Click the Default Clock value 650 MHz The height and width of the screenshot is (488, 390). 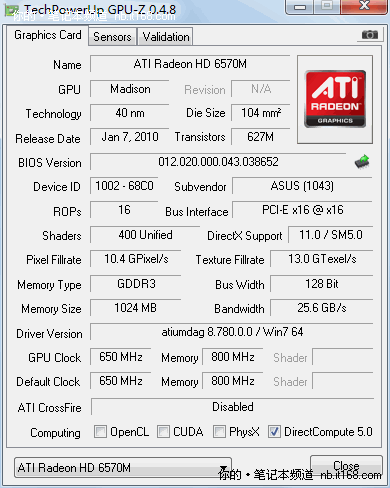tap(121, 381)
